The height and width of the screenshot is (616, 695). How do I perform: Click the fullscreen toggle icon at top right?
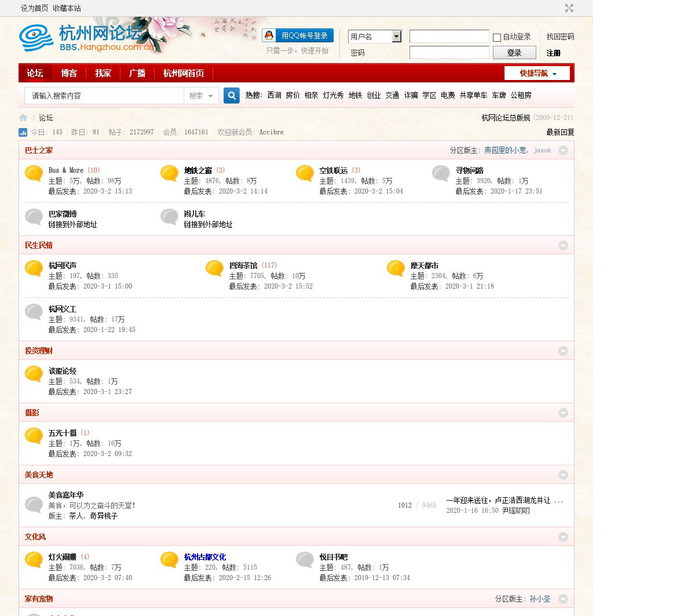tap(569, 8)
